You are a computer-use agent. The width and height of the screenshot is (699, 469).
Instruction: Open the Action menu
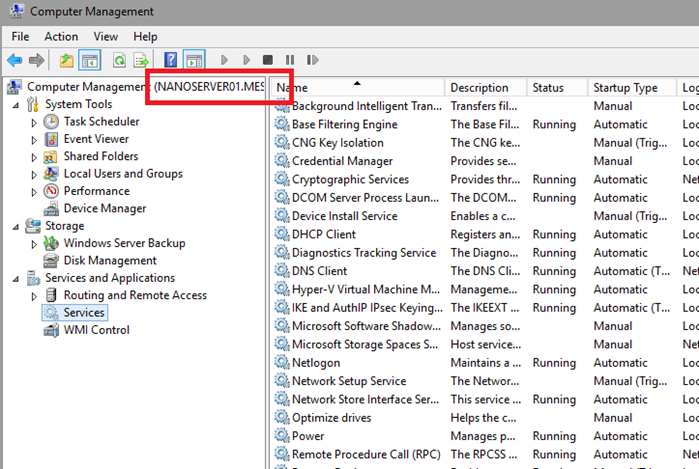tap(61, 37)
